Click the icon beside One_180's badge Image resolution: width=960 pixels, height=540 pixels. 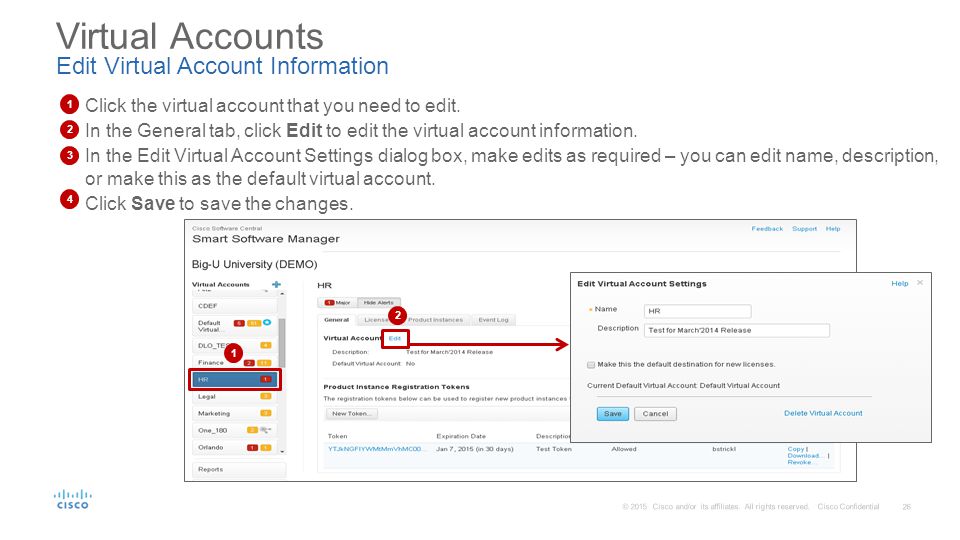tap(266, 430)
